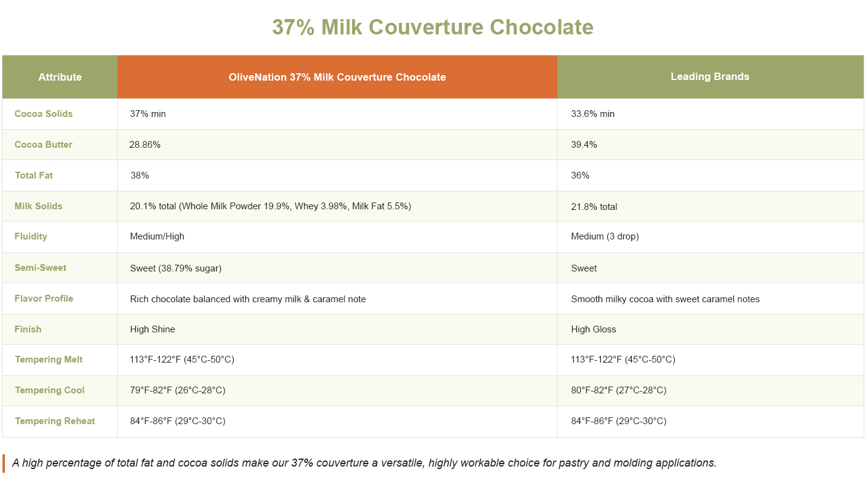Click the Semi-Sweet row label
The width and height of the screenshot is (868, 490).
click(41, 268)
